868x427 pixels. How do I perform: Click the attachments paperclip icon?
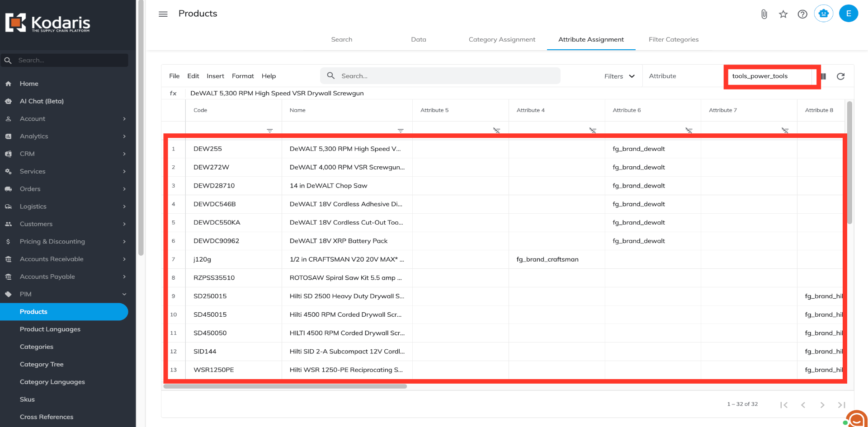click(x=764, y=14)
